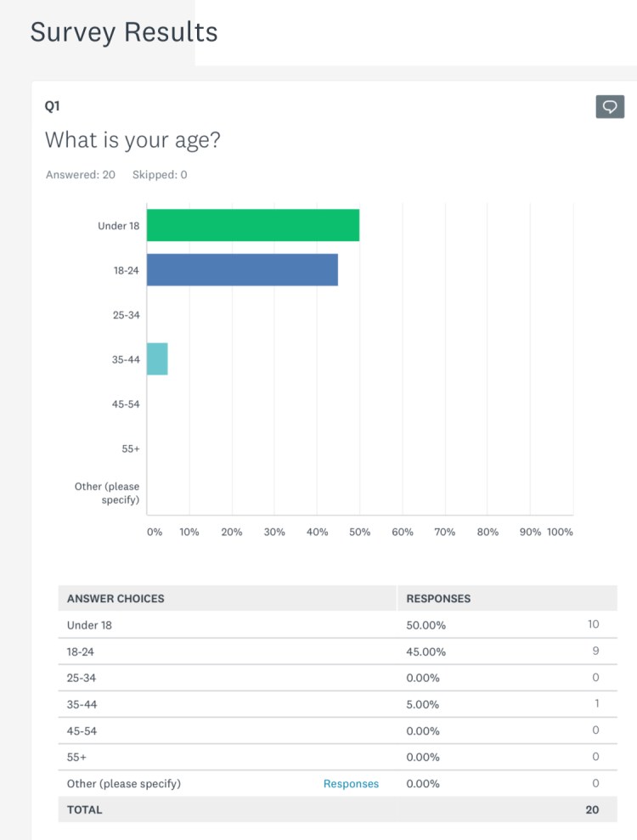This screenshot has width=637, height=840.
Task: Click the Survey Results heading
Action: click(x=124, y=32)
